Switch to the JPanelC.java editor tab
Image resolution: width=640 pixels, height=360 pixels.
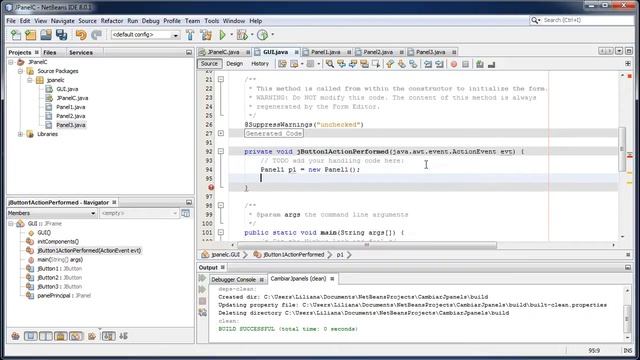223,52
